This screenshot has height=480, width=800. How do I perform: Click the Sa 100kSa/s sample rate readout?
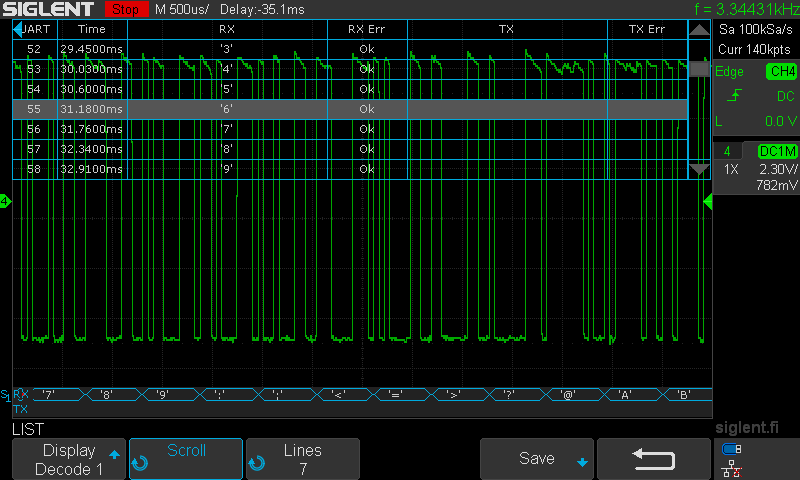coord(755,29)
